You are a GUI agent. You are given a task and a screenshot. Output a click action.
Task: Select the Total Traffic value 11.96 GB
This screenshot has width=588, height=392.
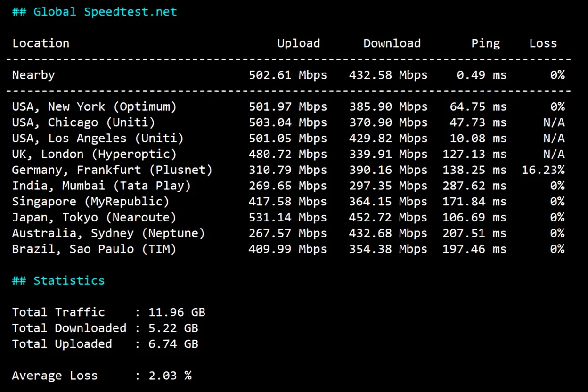(x=177, y=312)
